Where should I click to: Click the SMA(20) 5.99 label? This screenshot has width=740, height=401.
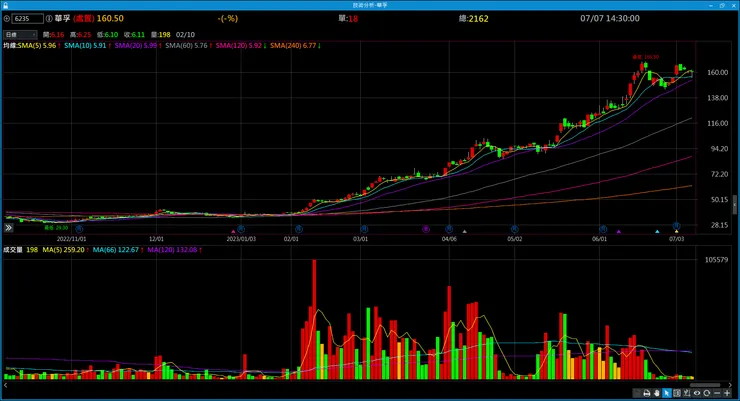coord(136,46)
